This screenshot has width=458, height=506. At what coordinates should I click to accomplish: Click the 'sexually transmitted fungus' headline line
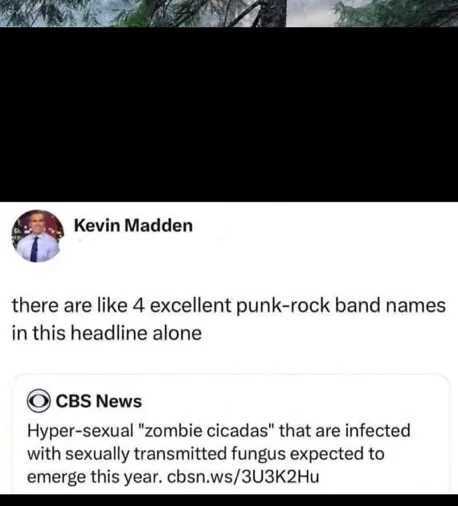click(x=206, y=454)
